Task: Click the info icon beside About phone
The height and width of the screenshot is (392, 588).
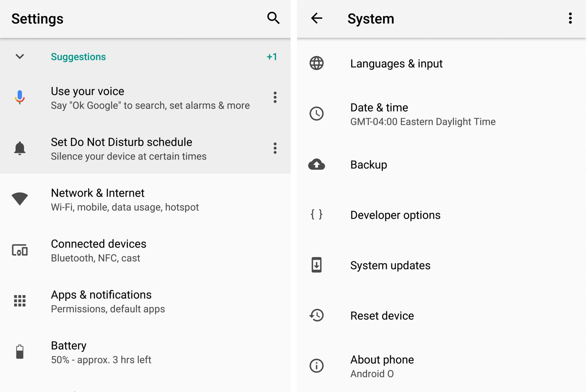Action: click(x=316, y=366)
